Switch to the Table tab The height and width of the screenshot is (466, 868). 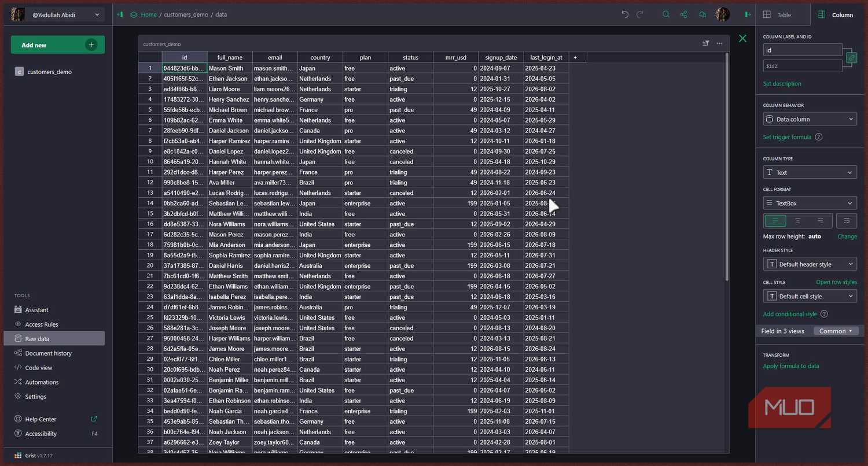(x=783, y=15)
